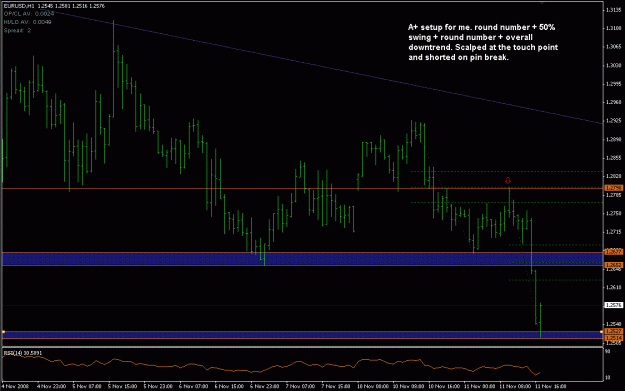Image resolution: width=625 pixels, height=391 pixels.
Task: Click the 1.2995 price axis label
Action: click(x=613, y=84)
